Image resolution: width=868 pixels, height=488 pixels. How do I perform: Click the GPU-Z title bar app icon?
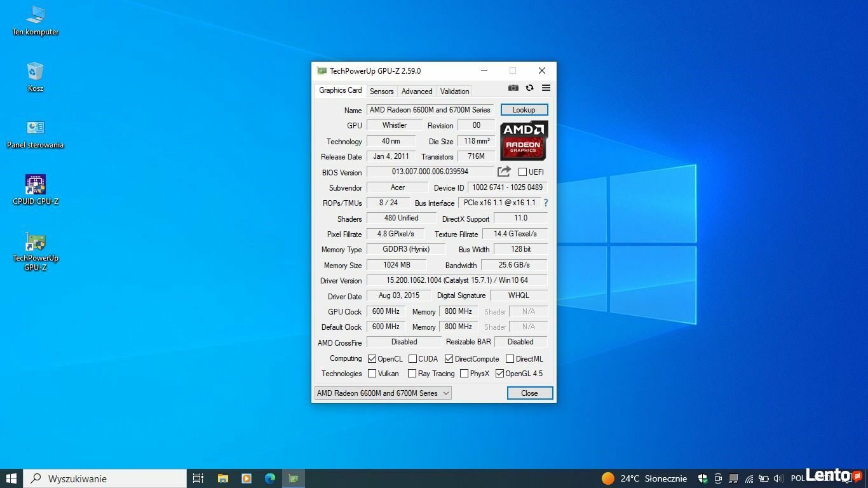322,71
